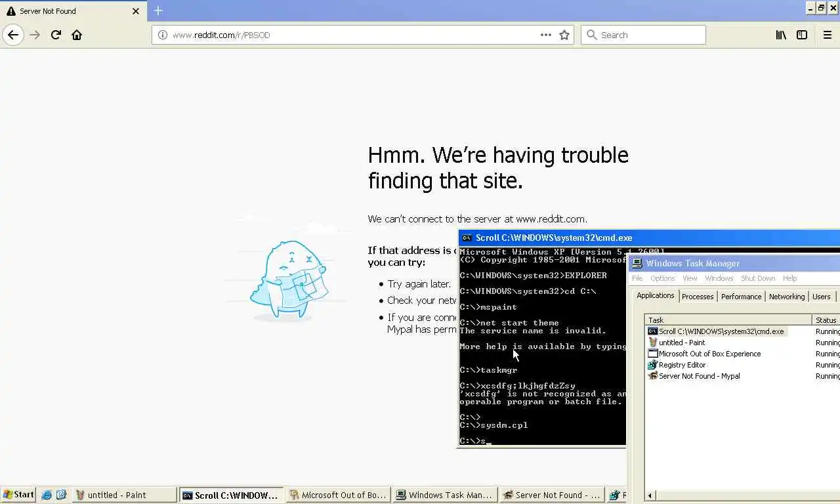The width and height of the screenshot is (840, 504).
Task: Switch to the Performance tab in Task Manager
Action: click(741, 297)
